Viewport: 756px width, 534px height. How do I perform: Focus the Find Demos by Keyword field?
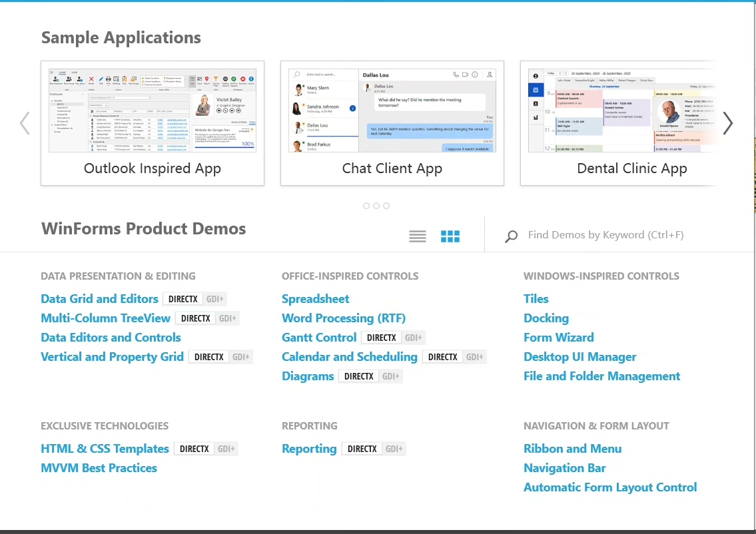click(x=605, y=235)
